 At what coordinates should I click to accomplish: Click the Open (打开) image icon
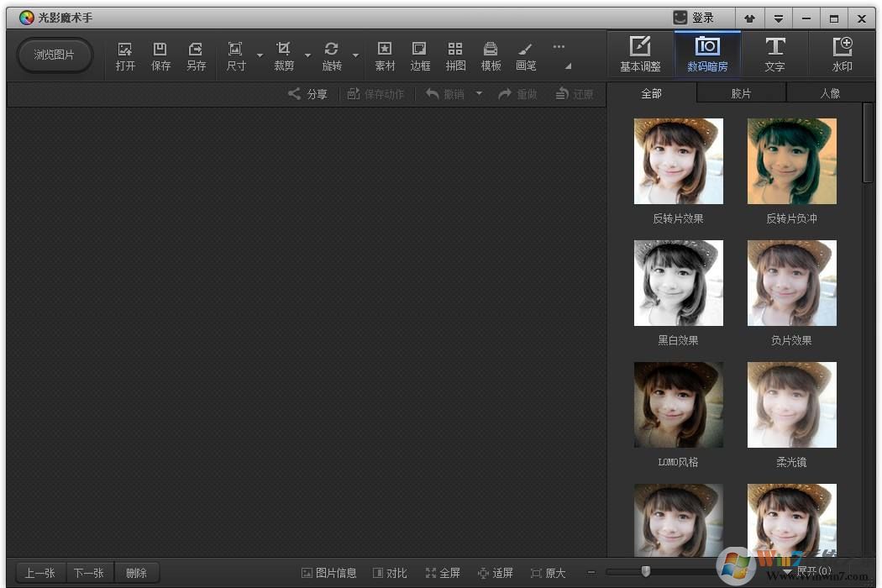point(125,55)
